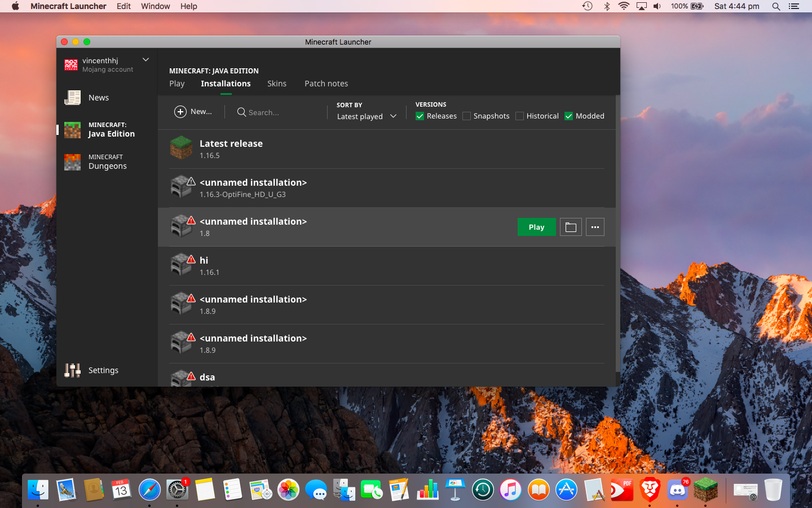The height and width of the screenshot is (508, 812).
Task: Open iTunes from the Dock
Action: [x=510, y=489]
